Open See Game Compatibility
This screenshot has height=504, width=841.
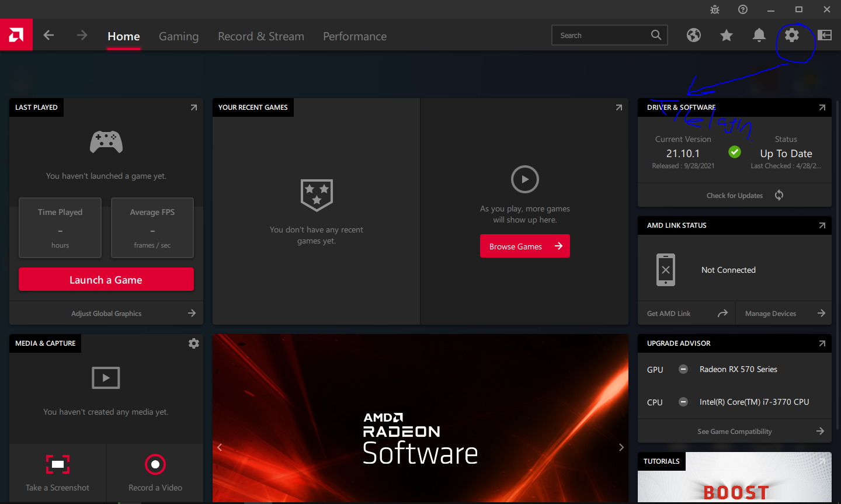click(x=735, y=431)
